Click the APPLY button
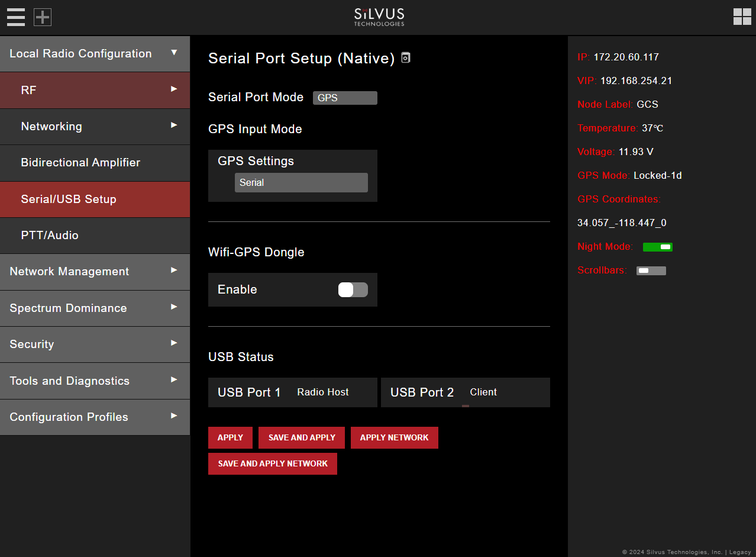Image resolution: width=756 pixels, height=557 pixels. point(230,437)
